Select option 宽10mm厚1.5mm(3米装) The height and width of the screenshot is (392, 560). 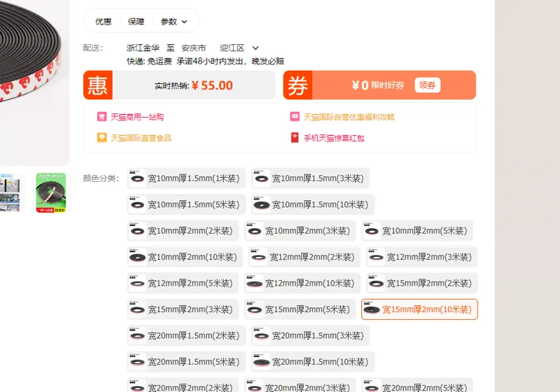point(310,178)
